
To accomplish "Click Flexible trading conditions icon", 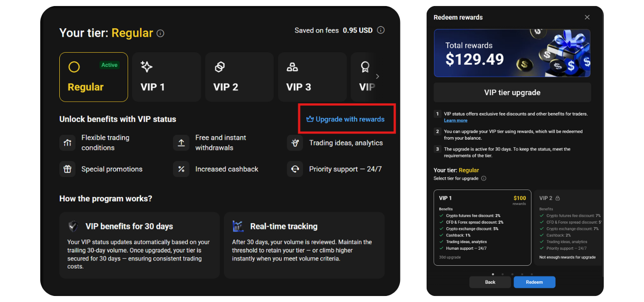I will tap(67, 143).
